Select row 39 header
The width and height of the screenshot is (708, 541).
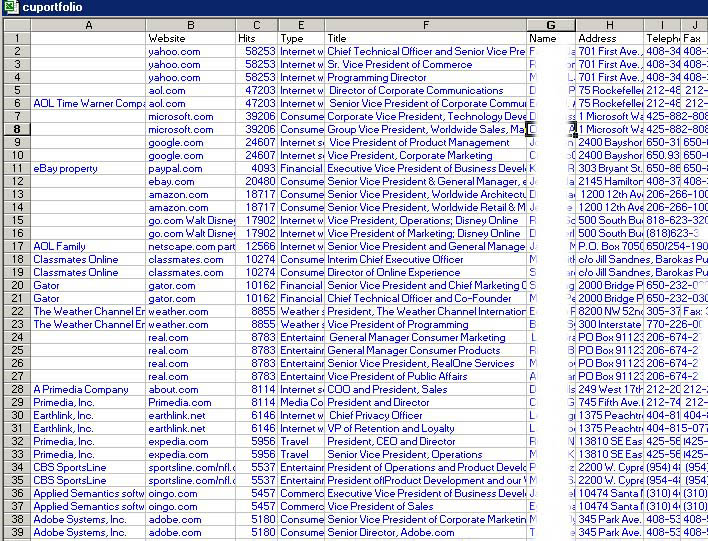17,532
